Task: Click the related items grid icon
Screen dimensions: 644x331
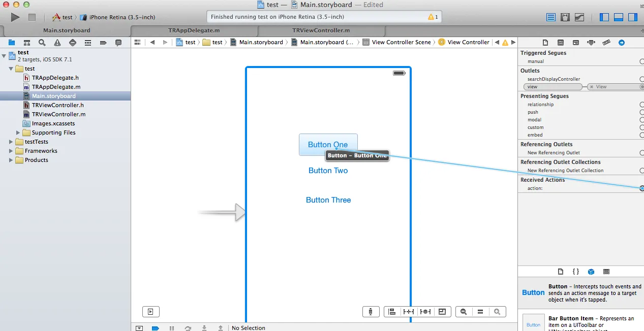Action: (137, 42)
